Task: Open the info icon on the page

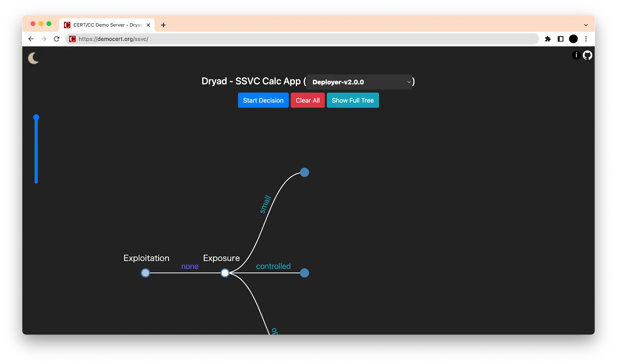Action: [x=576, y=55]
